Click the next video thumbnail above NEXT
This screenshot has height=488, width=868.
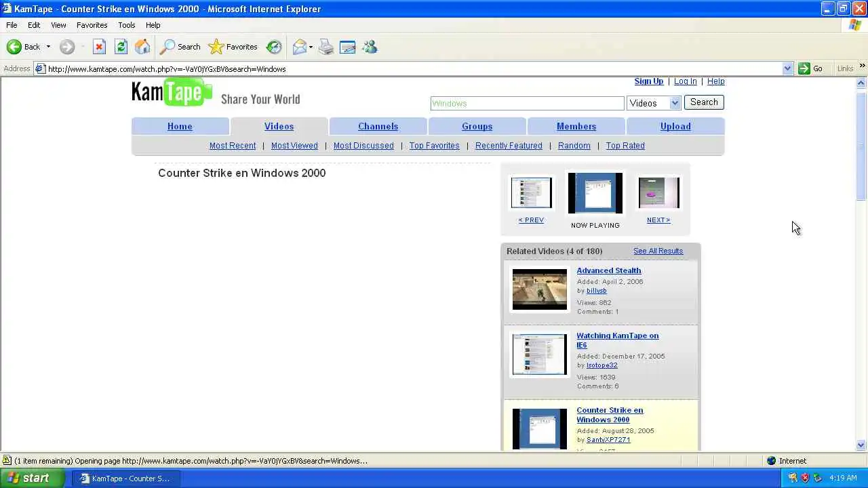pos(658,193)
